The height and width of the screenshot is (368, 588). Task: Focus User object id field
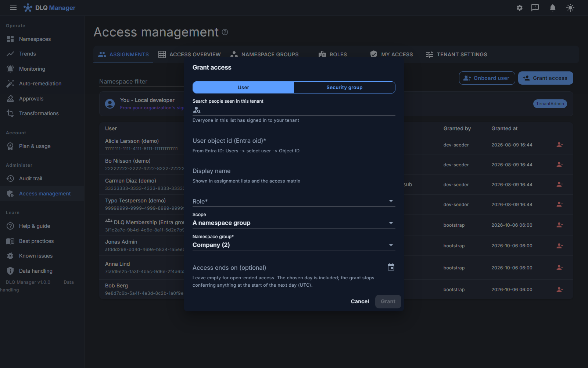(x=294, y=141)
